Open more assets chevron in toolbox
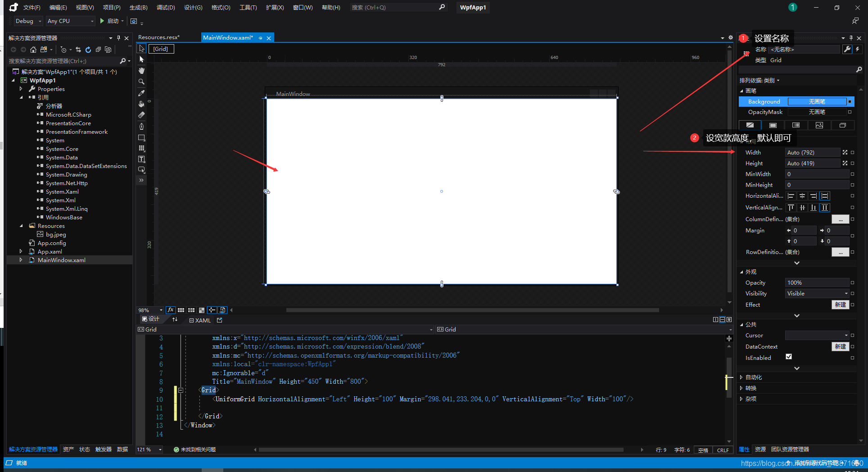Viewport: 868px width, 472px height. 142,180
